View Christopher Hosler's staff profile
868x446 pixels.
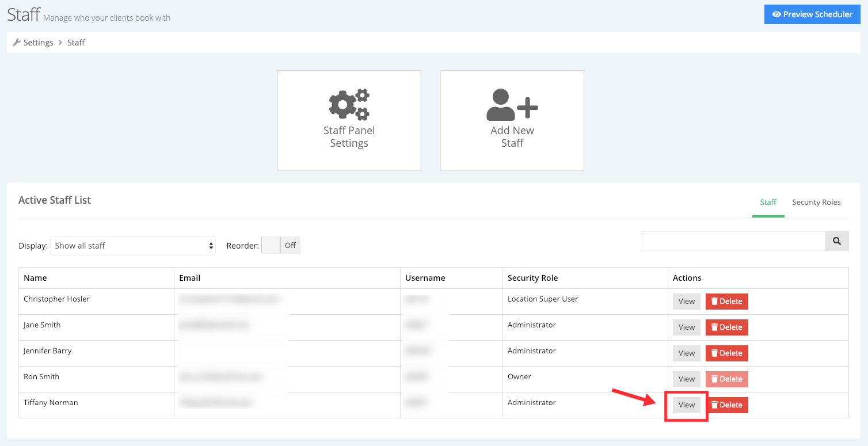687,302
